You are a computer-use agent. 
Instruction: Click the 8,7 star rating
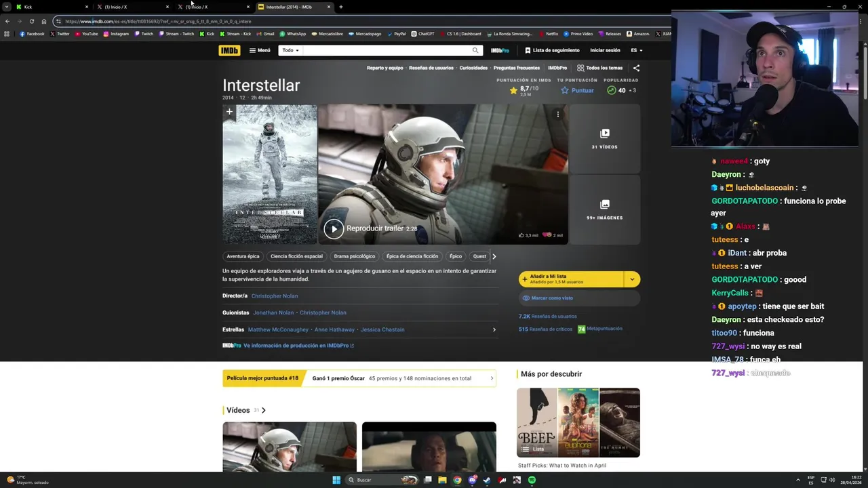pos(524,90)
